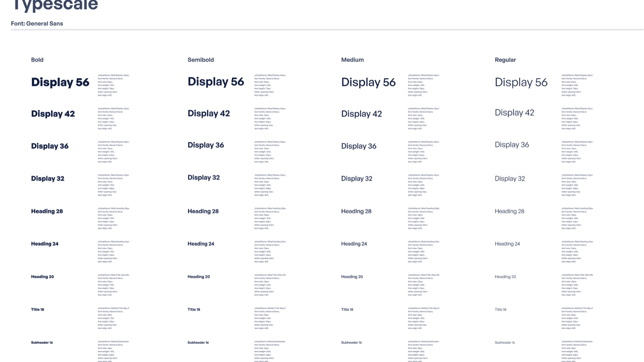Click 'Display 56' sample under Semibold

(216, 82)
